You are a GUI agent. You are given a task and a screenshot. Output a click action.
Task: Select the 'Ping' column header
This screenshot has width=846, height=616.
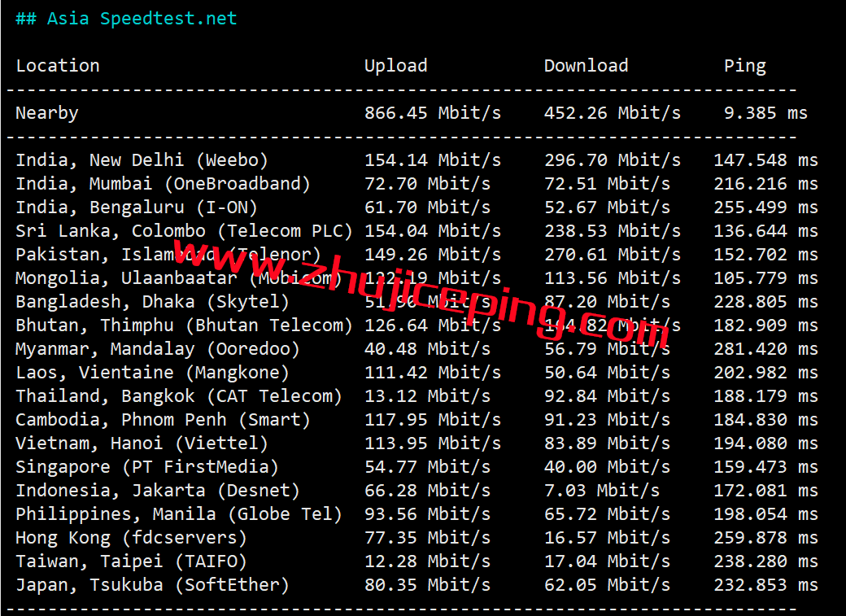point(745,66)
